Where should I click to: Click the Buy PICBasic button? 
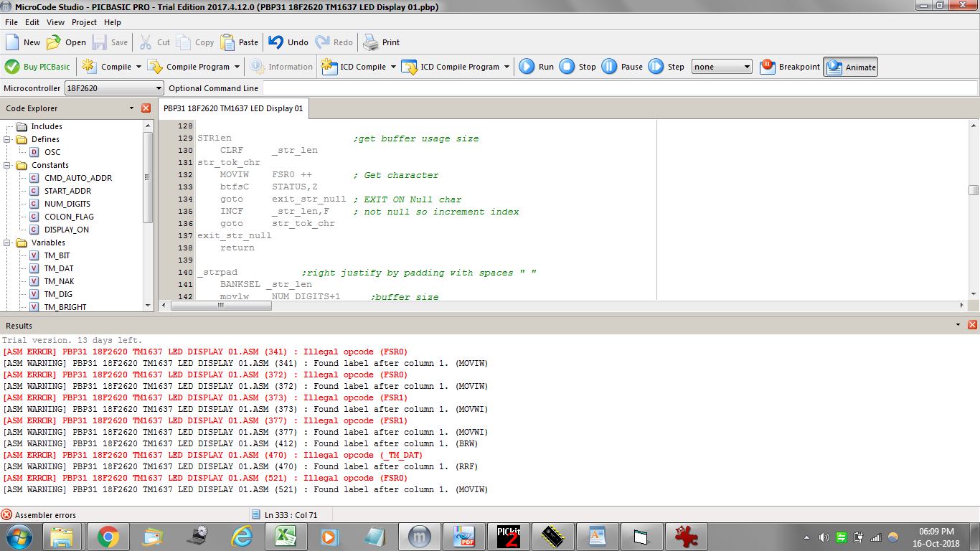point(38,67)
